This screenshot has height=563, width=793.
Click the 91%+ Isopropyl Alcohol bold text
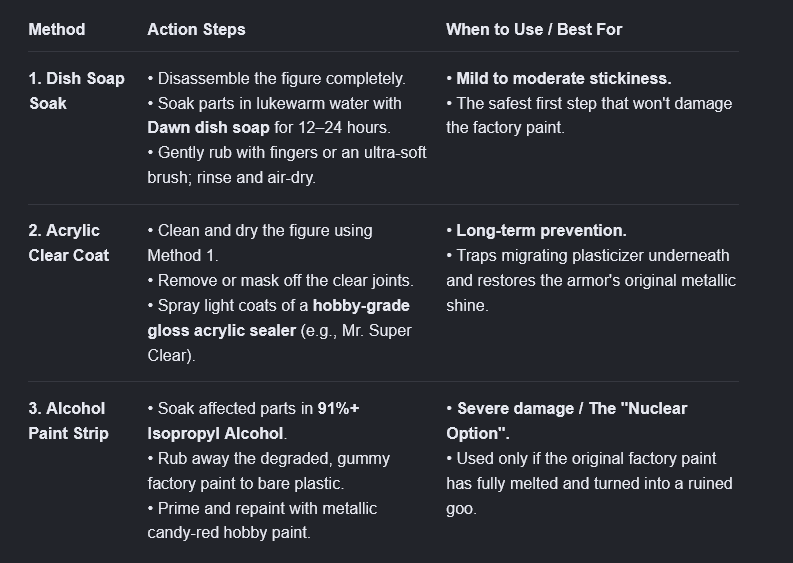pos(253,421)
